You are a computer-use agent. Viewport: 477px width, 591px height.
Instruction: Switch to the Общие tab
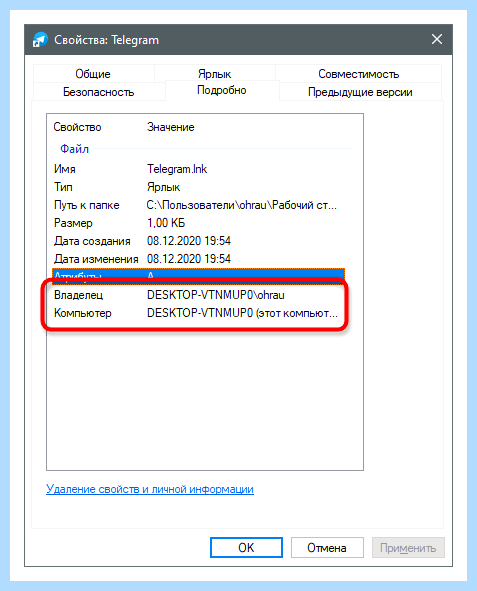93,74
